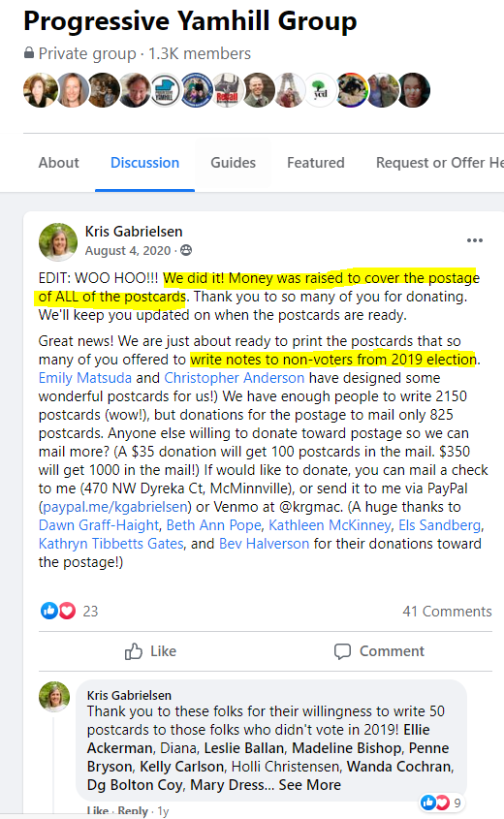Screen dimensions: 504x819
Task: Click the thumbs-up Like reaction icon under post
Action: [x=49, y=610]
